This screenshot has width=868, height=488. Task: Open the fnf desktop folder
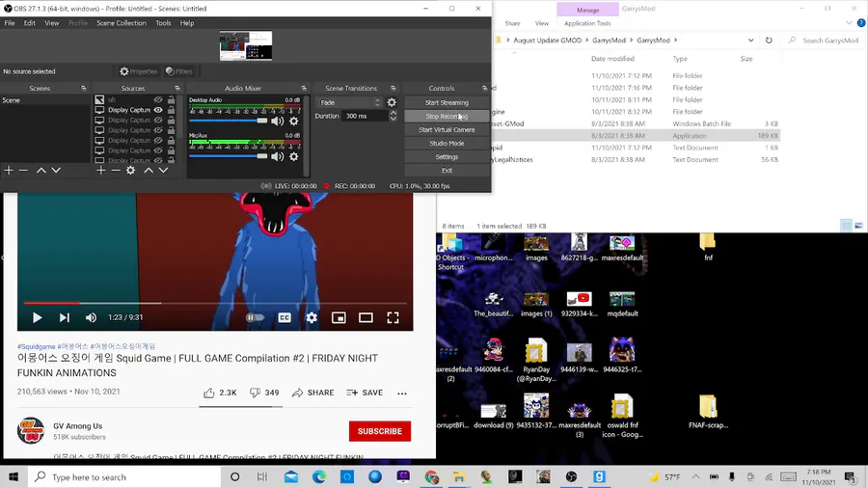click(x=708, y=247)
